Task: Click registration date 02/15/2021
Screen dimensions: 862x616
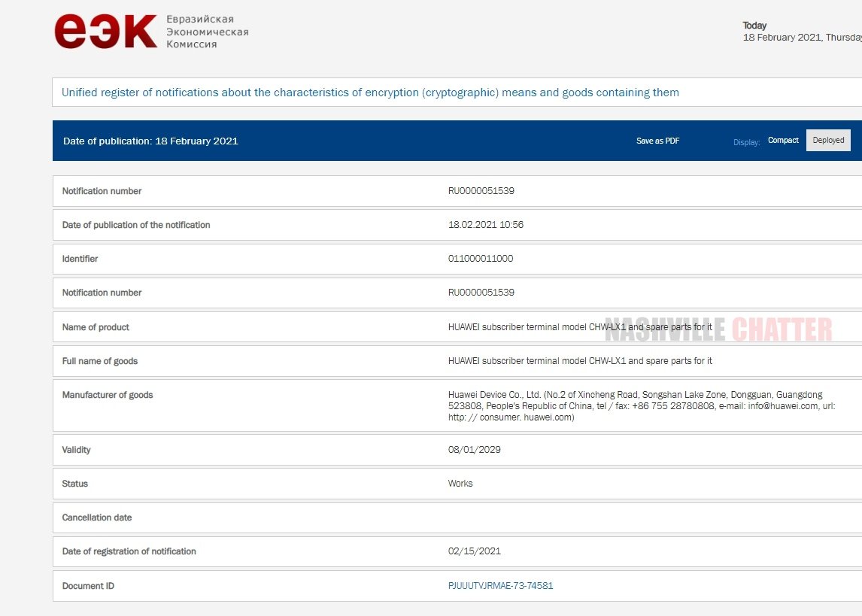Action: (x=474, y=551)
